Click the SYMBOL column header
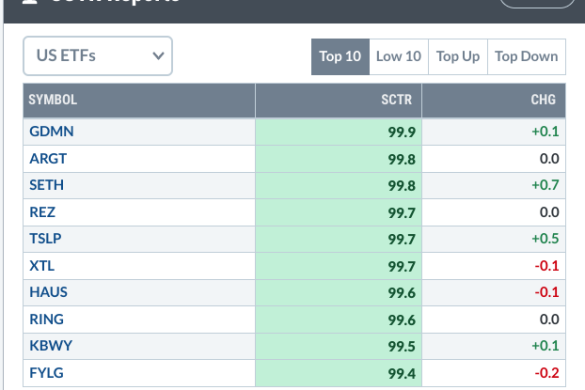The width and height of the screenshot is (585, 390). coord(139,100)
